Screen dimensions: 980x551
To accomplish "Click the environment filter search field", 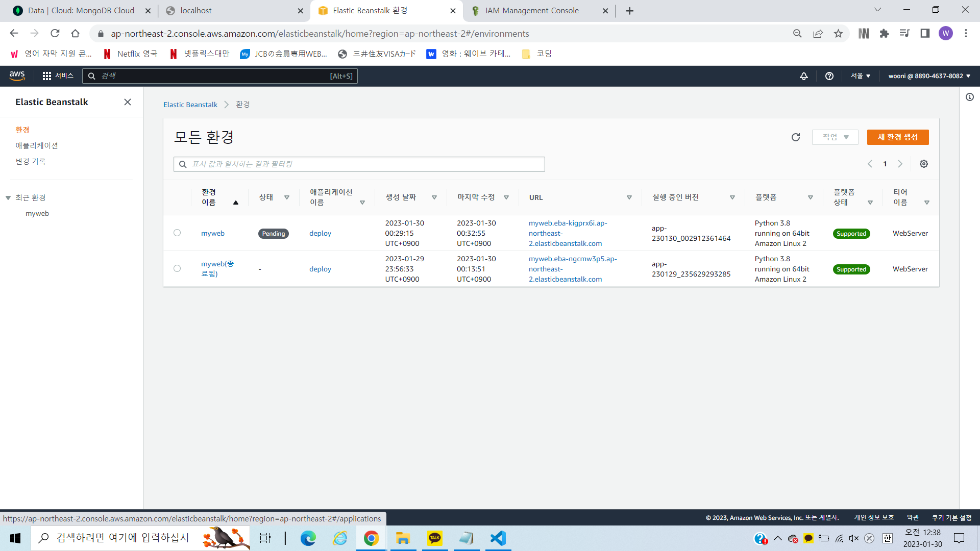I will pos(359,164).
